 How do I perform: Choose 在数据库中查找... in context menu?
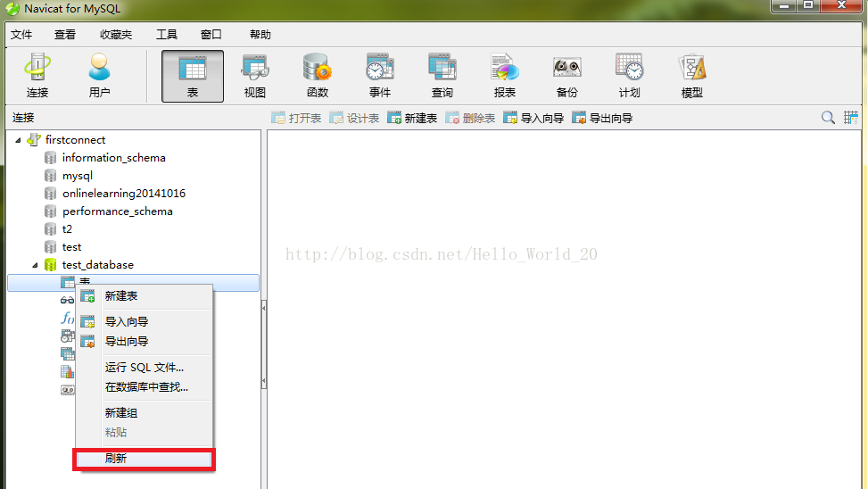pos(144,387)
